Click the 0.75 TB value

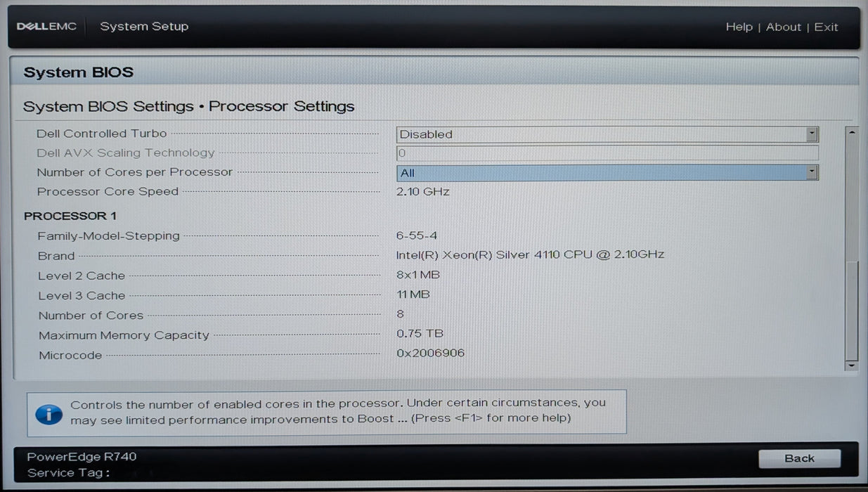[420, 333]
